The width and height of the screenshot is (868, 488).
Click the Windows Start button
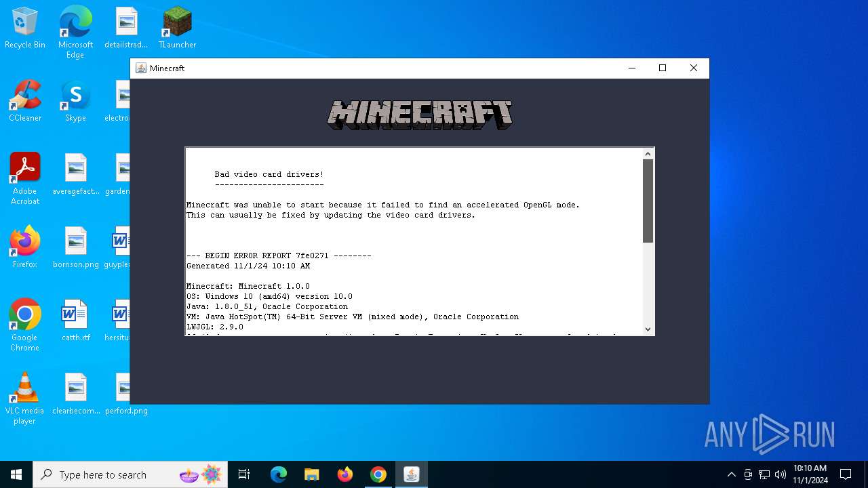(16, 474)
